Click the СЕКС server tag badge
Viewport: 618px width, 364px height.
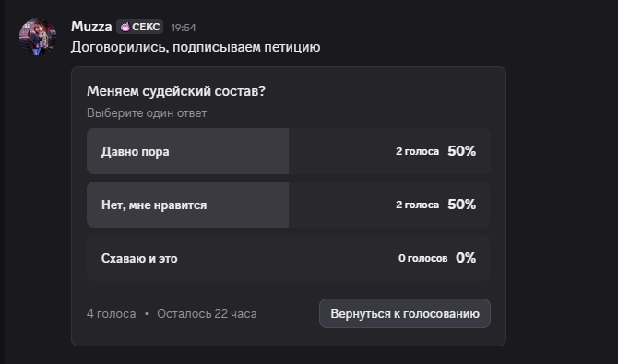point(140,27)
